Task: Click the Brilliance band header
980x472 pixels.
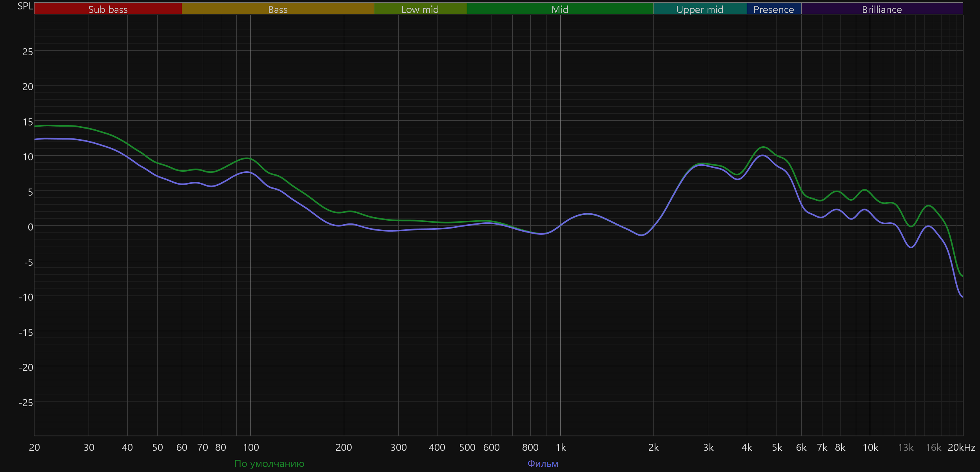Action: coord(882,9)
